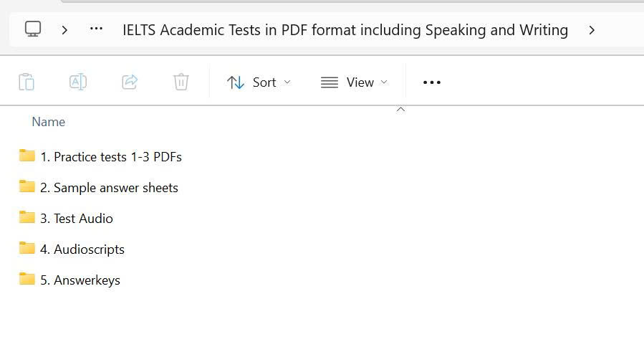Select the Sample answer sheets folder

click(115, 188)
